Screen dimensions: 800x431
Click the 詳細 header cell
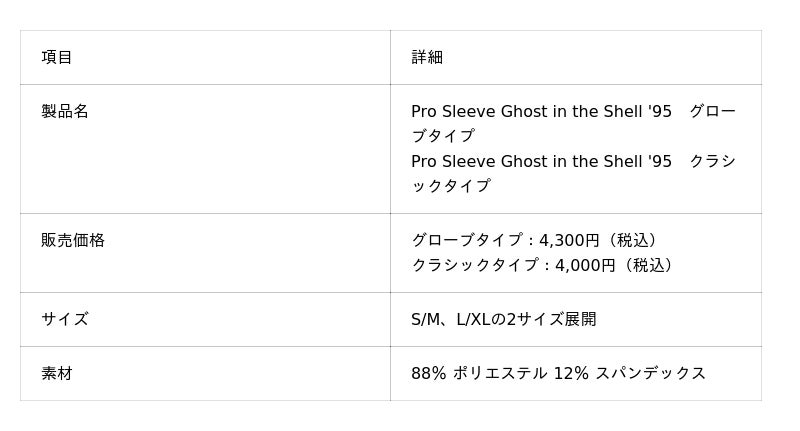coord(427,57)
